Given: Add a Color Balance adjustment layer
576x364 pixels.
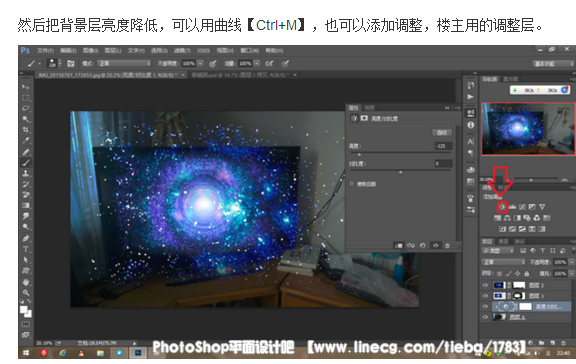Looking at the screenshot, I should coord(507,218).
